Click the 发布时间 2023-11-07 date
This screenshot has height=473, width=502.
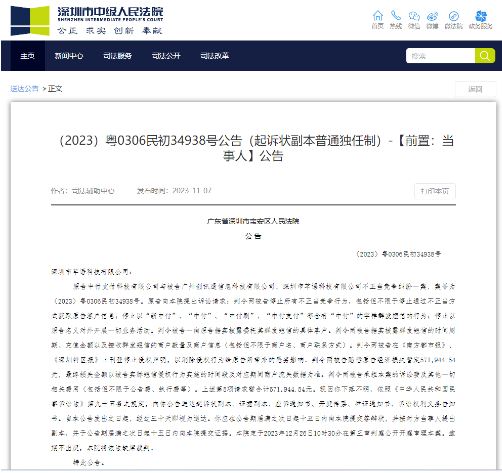[x=174, y=191]
